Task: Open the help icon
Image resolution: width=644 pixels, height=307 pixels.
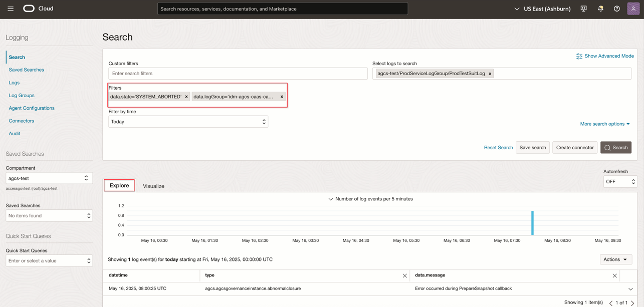Action: [x=616, y=9]
